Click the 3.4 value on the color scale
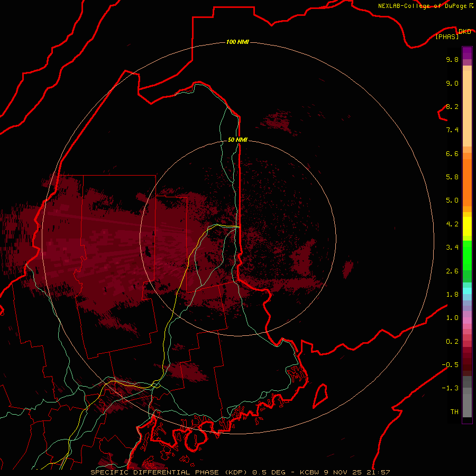The width and height of the screenshot is (476, 476). click(452, 248)
